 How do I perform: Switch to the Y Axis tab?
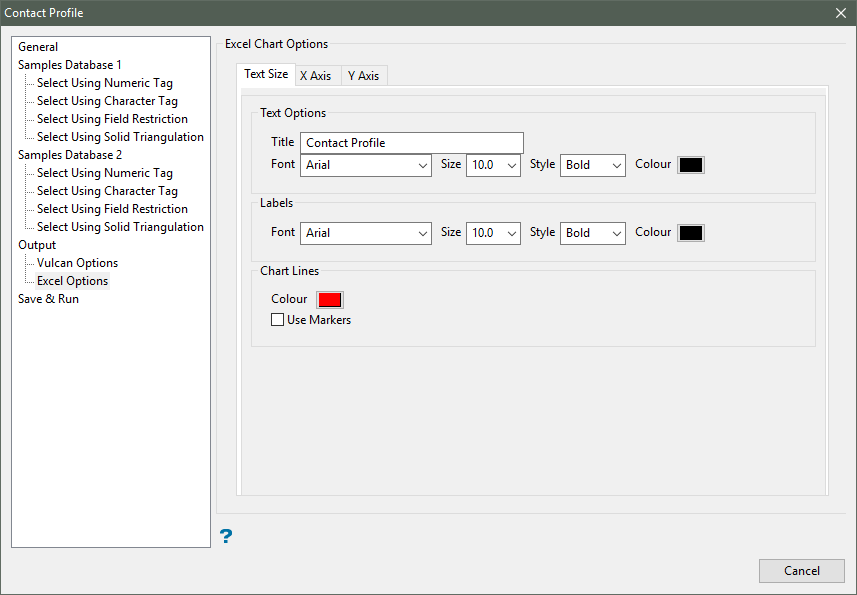pos(363,76)
